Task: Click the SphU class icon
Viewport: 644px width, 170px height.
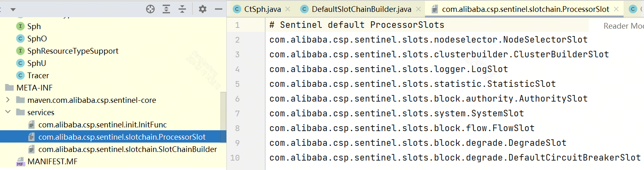Action: click(20, 63)
